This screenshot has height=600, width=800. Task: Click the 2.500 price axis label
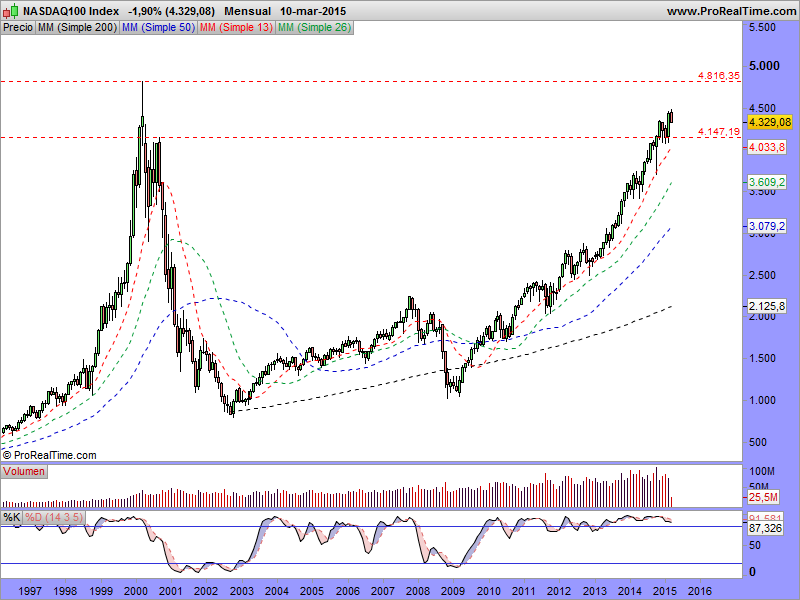762,275
